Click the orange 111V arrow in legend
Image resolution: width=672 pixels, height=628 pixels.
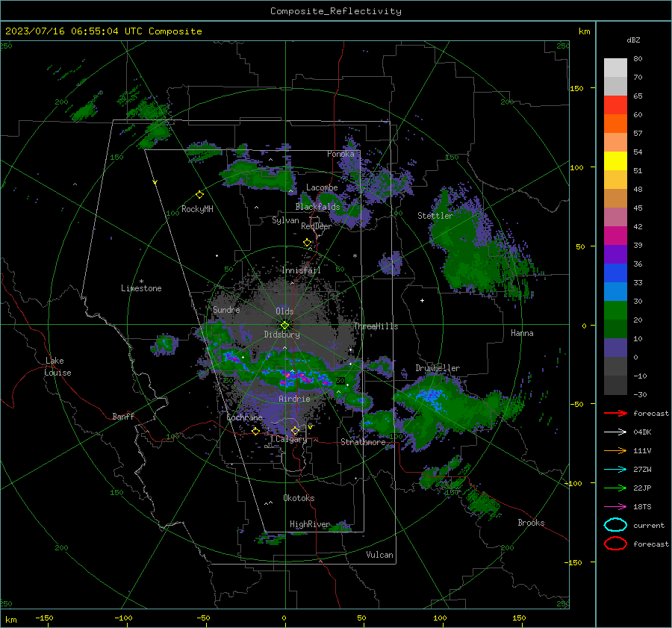coord(615,450)
